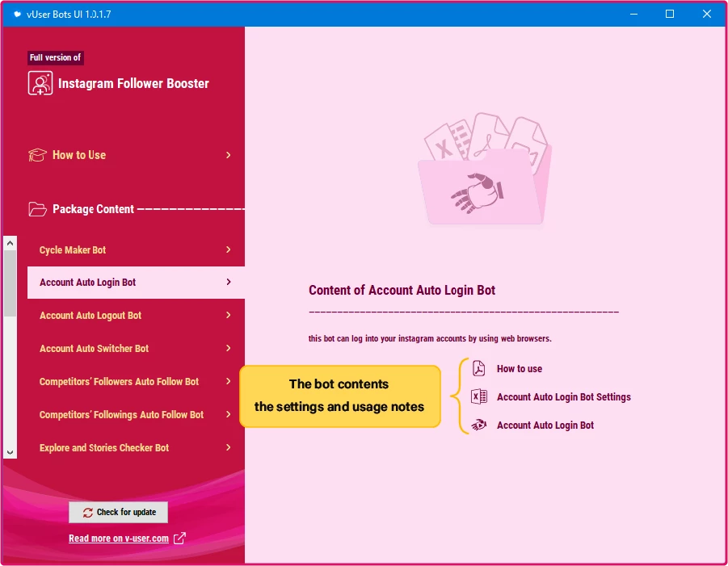728x566 pixels.
Task: Click the bot description about instagram accounts
Action: (430, 338)
